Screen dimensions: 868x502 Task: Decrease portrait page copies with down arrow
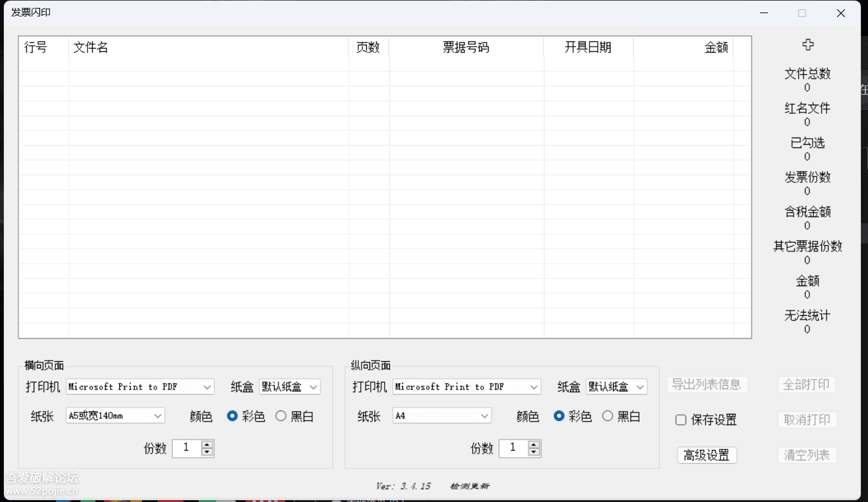(x=534, y=453)
